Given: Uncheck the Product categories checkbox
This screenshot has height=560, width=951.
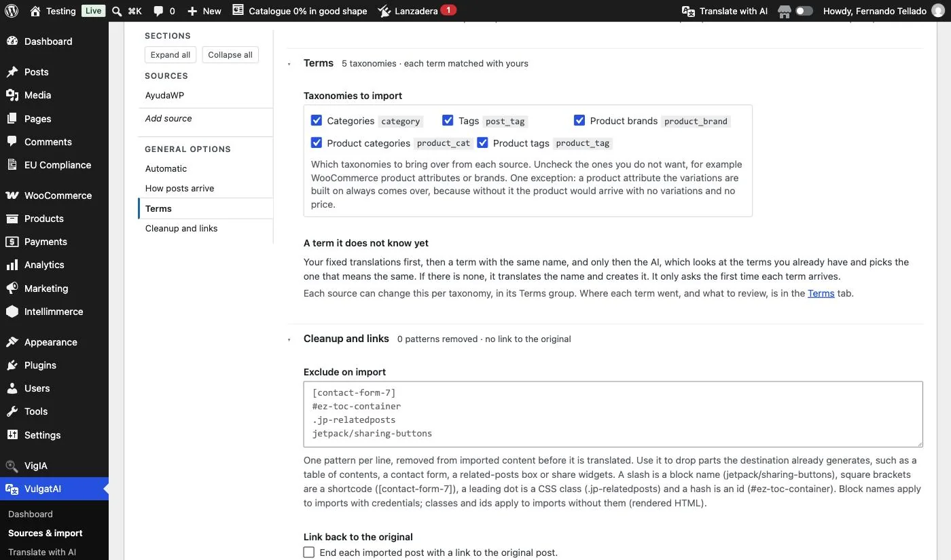Looking at the screenshot, I should coord(317,143).
